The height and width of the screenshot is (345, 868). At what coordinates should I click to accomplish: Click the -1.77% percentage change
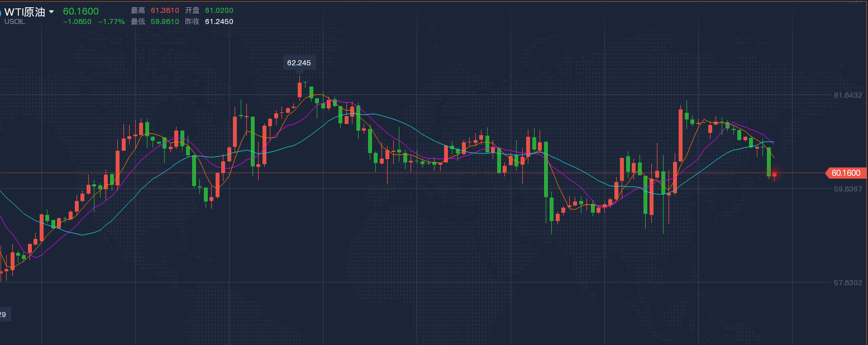(x=112, y=22)
